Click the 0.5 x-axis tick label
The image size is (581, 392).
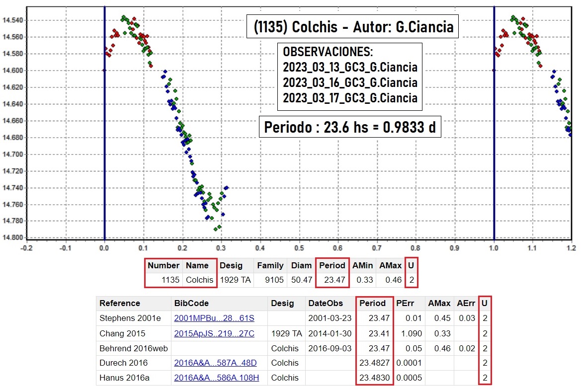click(x=299, y=248)
